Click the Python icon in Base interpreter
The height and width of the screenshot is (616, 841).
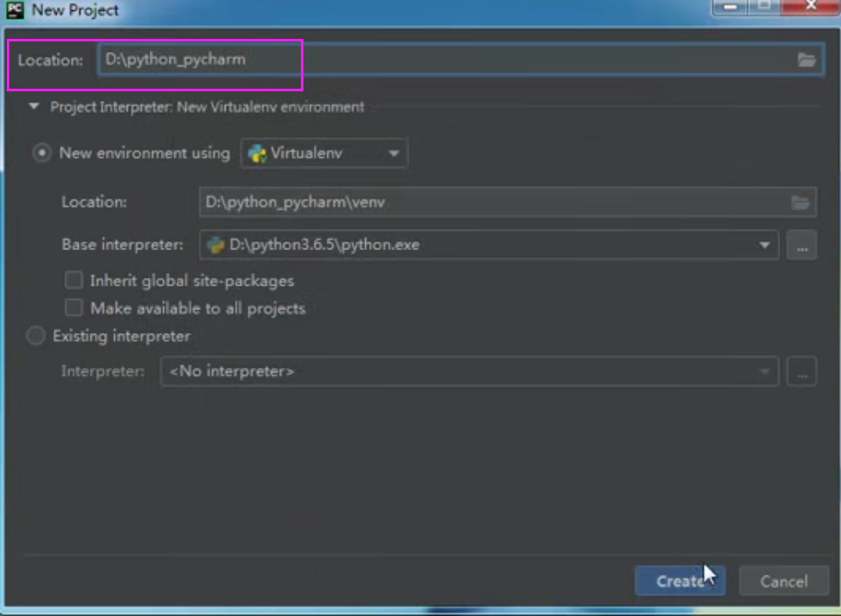216,245
